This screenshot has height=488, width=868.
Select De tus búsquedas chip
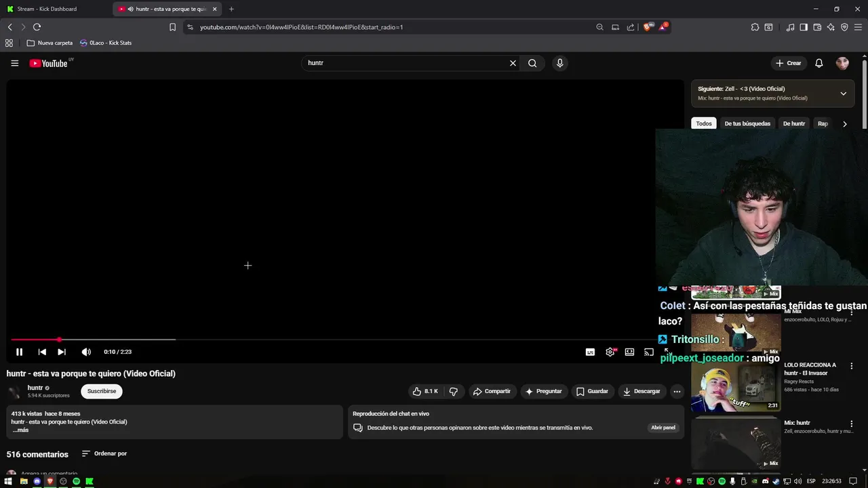click(x=747, y=123)
